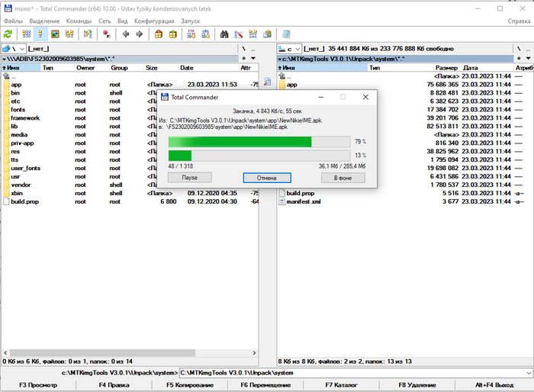
Task: Open the Справка help menu
Action: coord(519,21)
